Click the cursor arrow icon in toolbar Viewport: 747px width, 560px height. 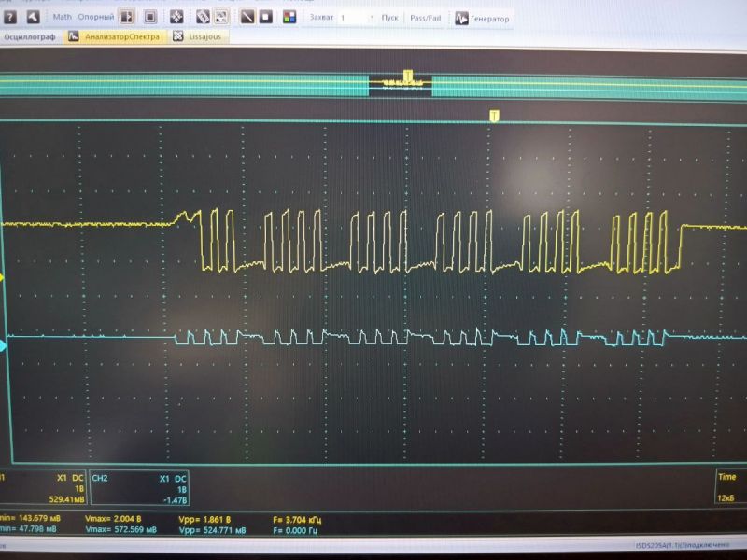pyautogui.click(x=33, y=17)
